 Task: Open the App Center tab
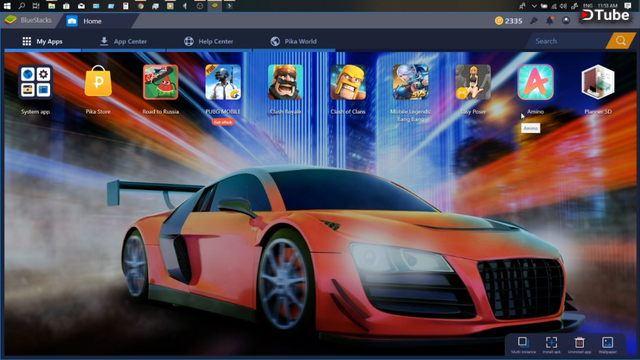pos(123,41)
